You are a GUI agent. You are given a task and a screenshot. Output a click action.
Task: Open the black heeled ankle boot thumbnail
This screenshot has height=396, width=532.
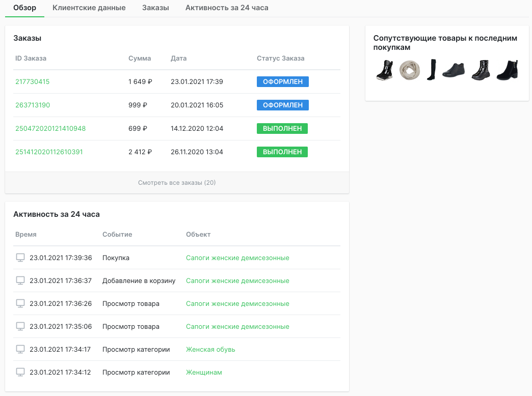click(x=507, y=70)
